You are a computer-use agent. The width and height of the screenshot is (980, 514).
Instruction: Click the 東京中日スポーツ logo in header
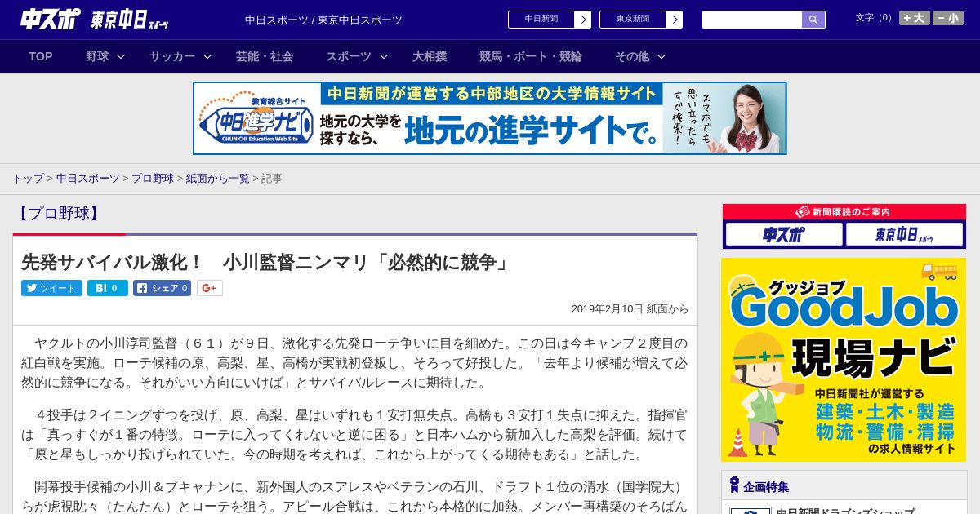point(130,20)
